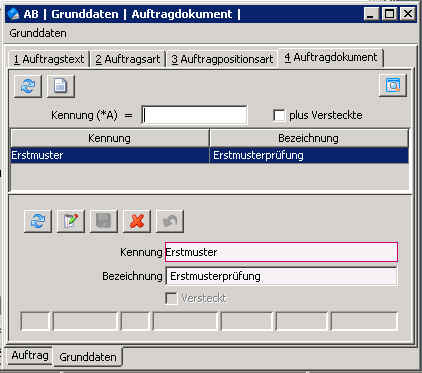This screenshot has height=373, width=422.
Task: Click the undo arrow icon
Action: 170,221
